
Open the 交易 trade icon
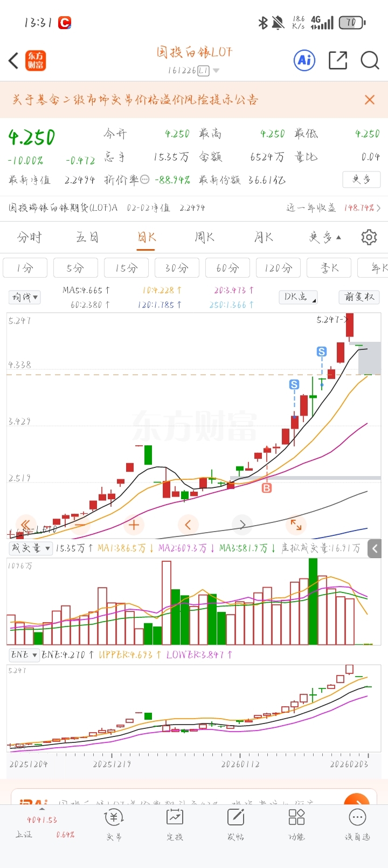pyautogui.click(x=114, y=825)
